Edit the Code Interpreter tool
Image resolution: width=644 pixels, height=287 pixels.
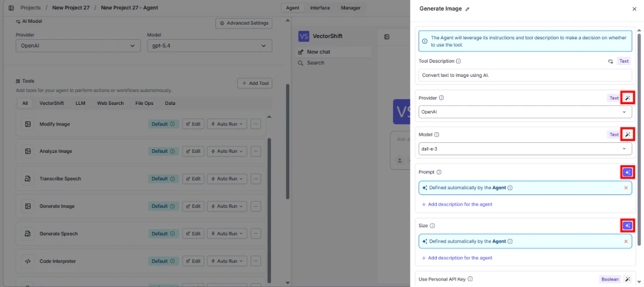pyautogui.click(x=193, y=261)
